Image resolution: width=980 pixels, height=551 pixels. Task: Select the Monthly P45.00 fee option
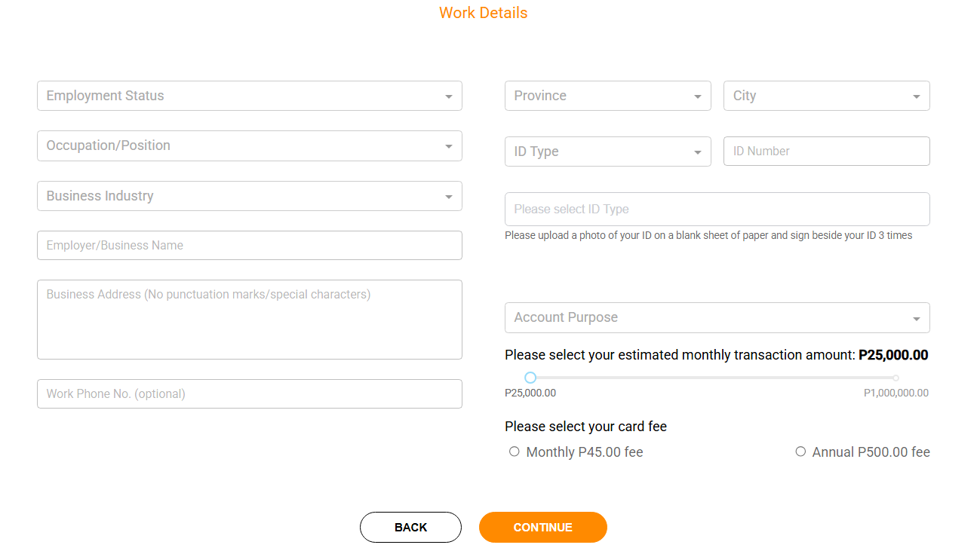pos(515,452)
